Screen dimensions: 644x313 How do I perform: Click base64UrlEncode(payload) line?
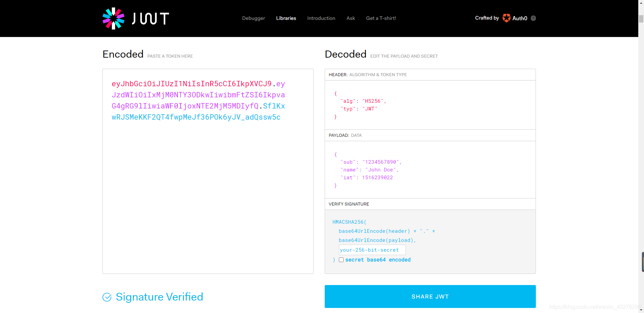coord(377,240)
